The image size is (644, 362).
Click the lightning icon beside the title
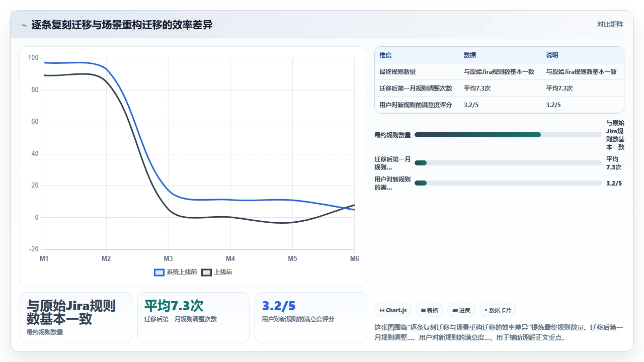tap(24, 25)
